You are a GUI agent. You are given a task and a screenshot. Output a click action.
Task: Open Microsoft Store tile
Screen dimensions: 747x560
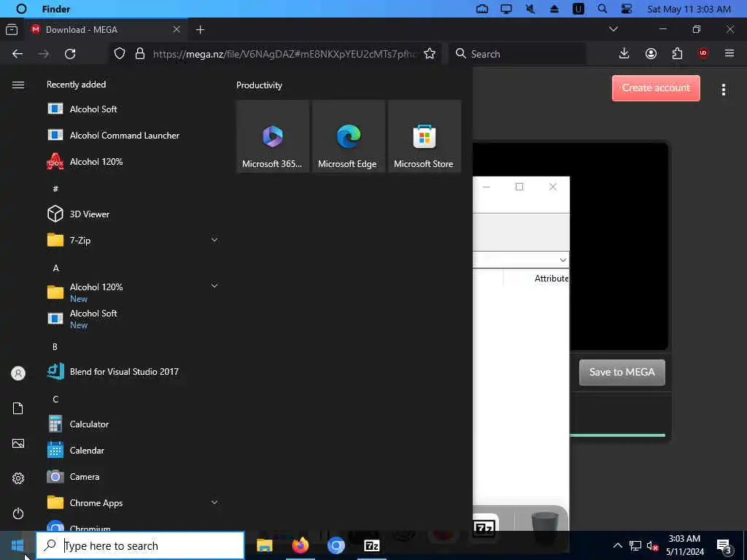[x=424, y=136]
